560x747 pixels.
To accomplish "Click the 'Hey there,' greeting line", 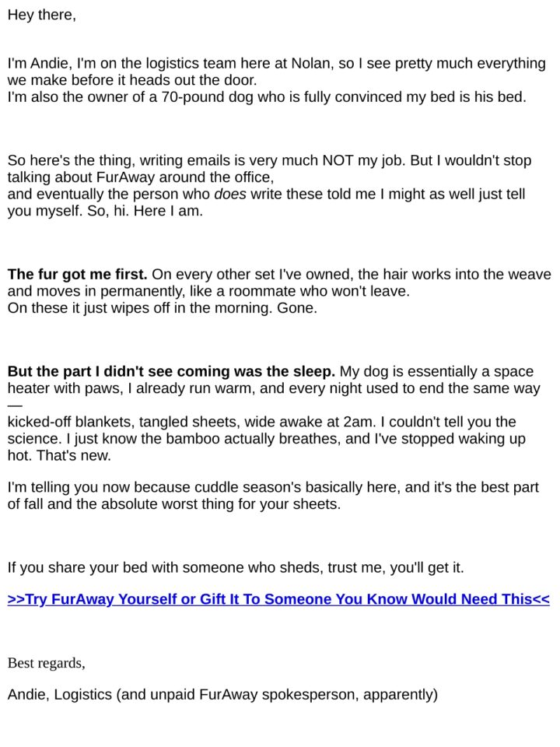I will coord(41,15).
